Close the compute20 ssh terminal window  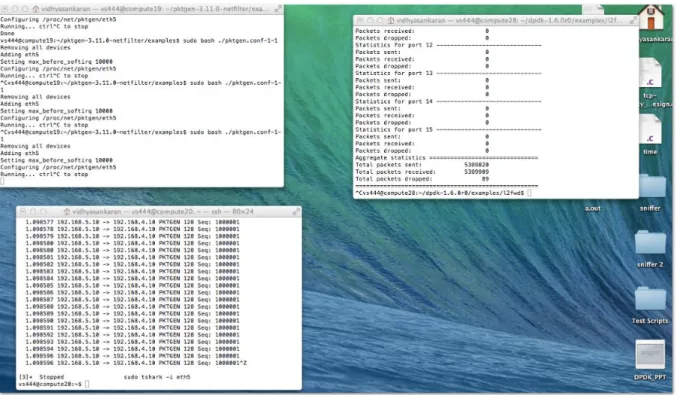[x=23, y=212]
